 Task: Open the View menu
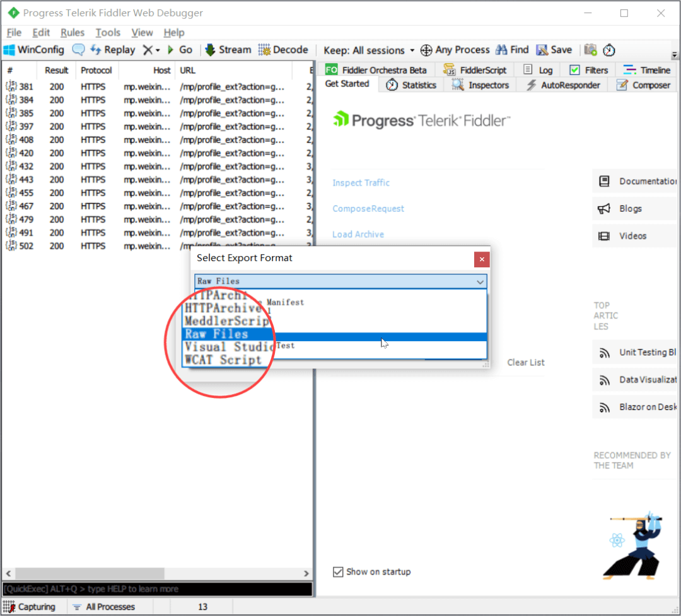pos(142,33)
